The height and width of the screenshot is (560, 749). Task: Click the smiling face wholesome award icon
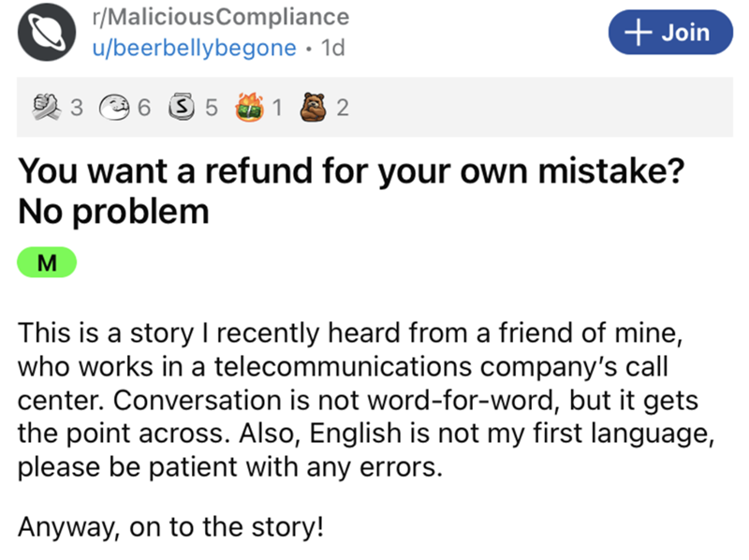coord(115,110)
